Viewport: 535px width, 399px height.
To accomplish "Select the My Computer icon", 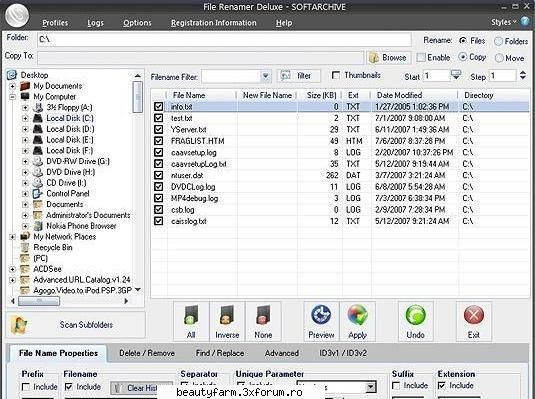I will 25,97.
